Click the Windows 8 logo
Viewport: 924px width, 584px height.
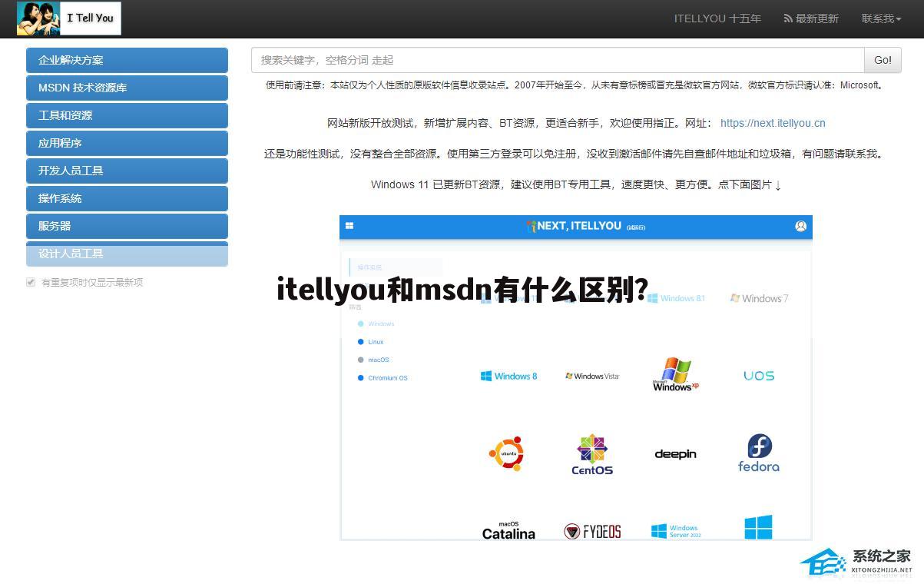coord(508,377)
